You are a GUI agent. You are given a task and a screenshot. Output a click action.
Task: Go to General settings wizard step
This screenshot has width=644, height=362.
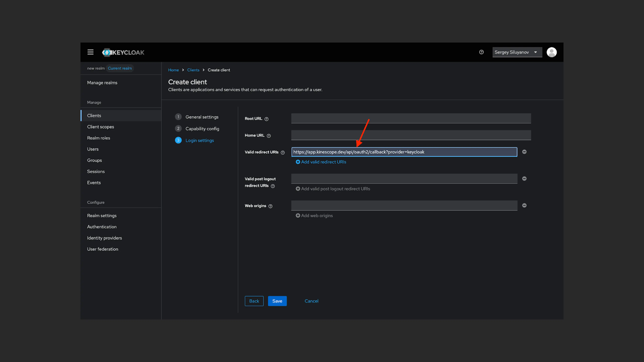(x=202, y=117)
